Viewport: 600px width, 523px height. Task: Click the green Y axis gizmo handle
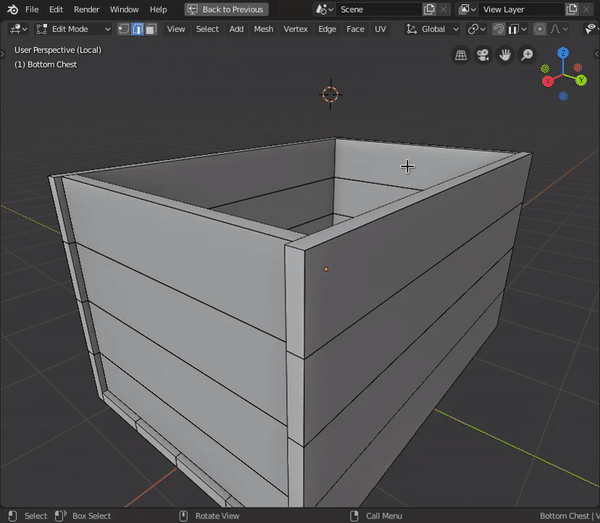pos(581,80)
